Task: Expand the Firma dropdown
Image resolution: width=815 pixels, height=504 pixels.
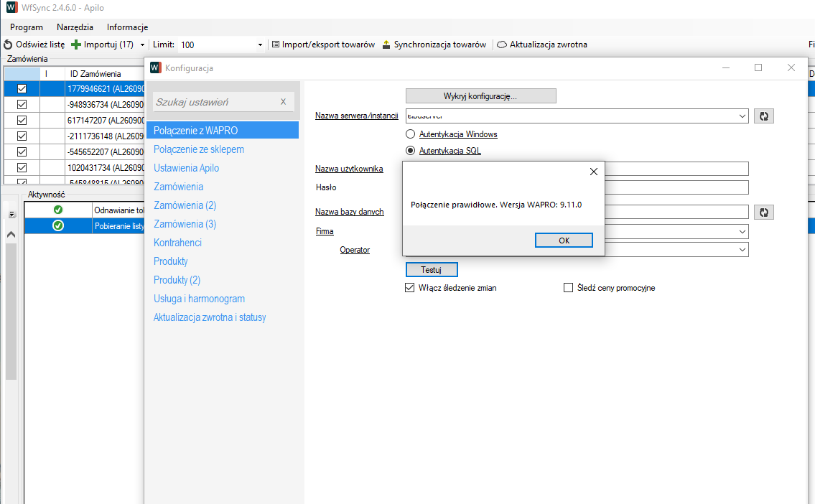Action: pos(742,231)
